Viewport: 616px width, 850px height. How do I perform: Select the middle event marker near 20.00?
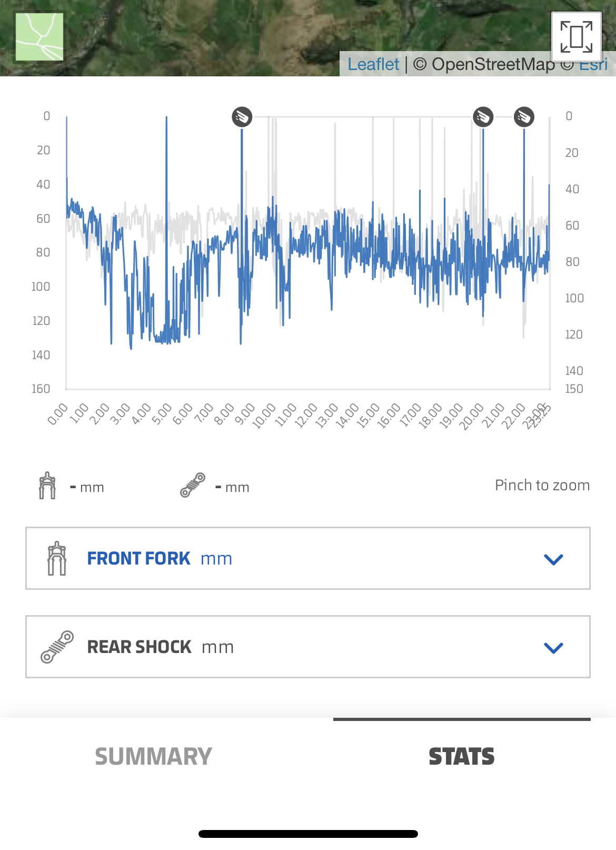483,117
